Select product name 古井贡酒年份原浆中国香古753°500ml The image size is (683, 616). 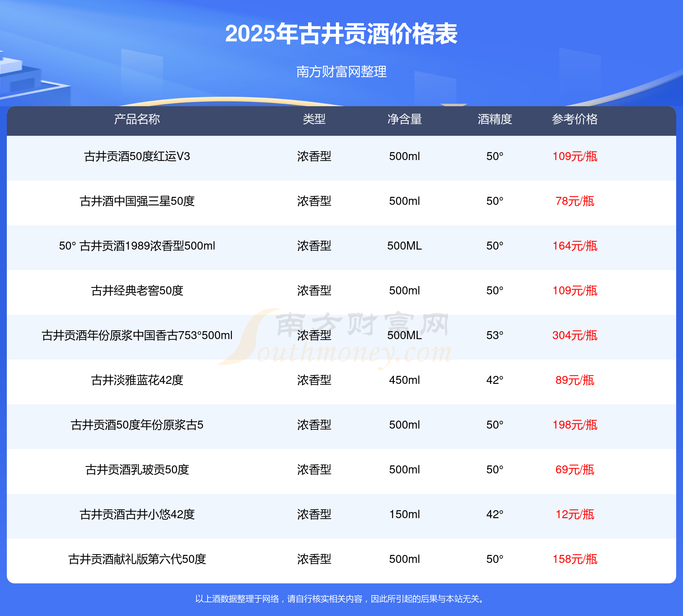pos(137,335)
